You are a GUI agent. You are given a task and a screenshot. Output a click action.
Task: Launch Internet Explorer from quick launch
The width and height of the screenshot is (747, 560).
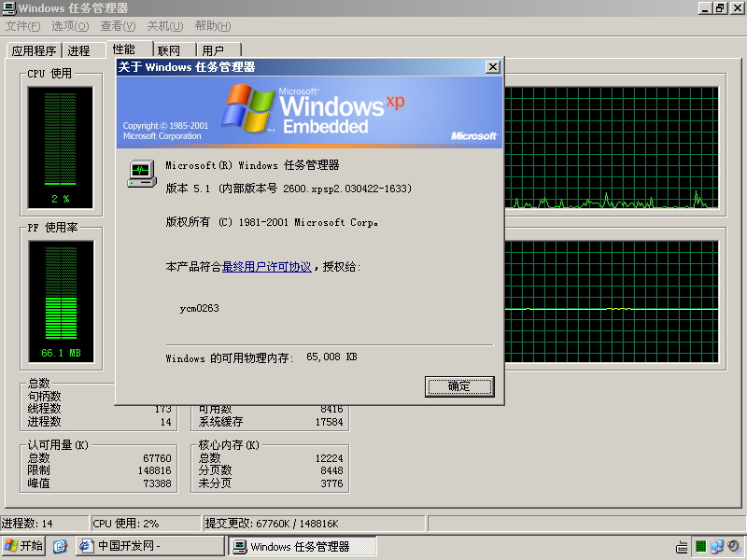click(60, 546)
